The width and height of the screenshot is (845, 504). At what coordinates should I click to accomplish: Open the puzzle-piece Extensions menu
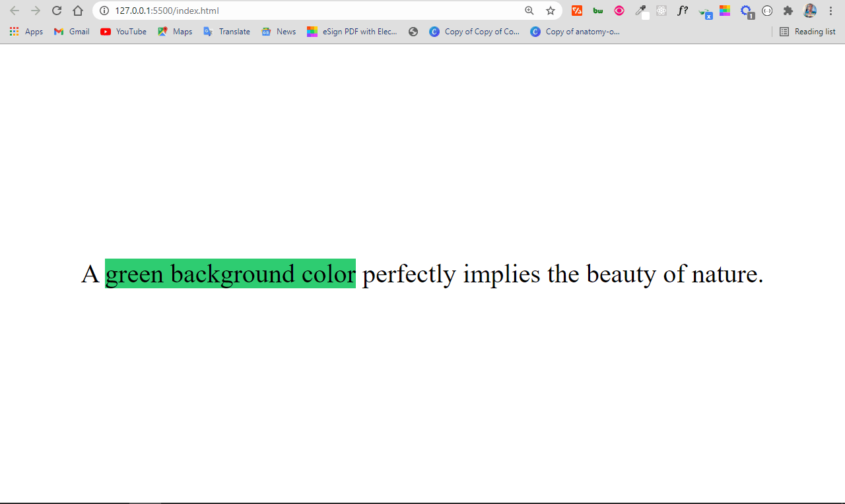tap(788, 11)
